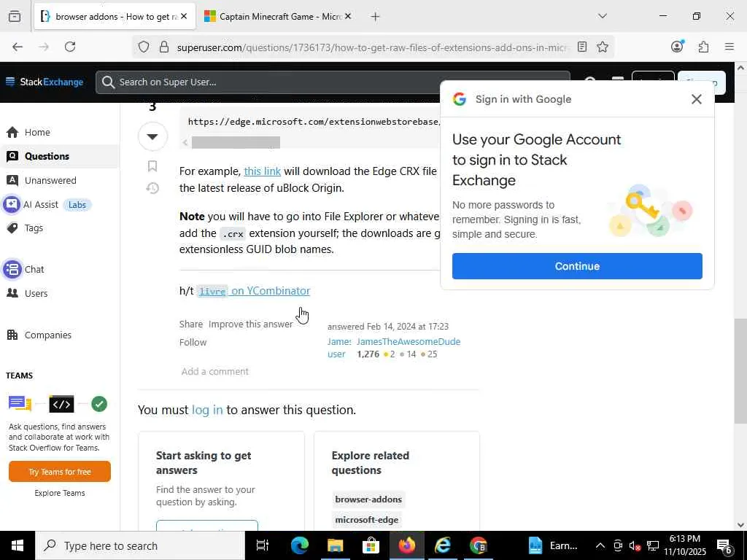This screenshot has width=747, height=560.
Task: Save the answer with bookmark icon
Action: coord(152,166)
